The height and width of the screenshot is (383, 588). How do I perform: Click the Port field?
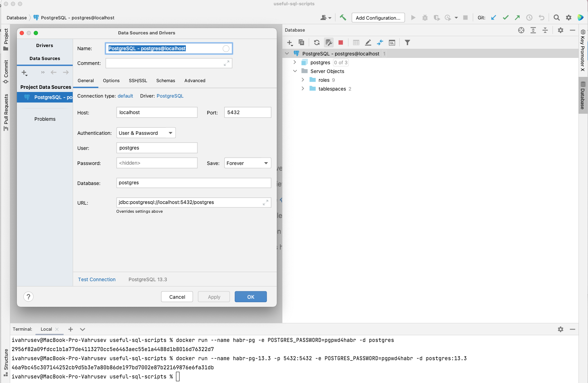248,112
